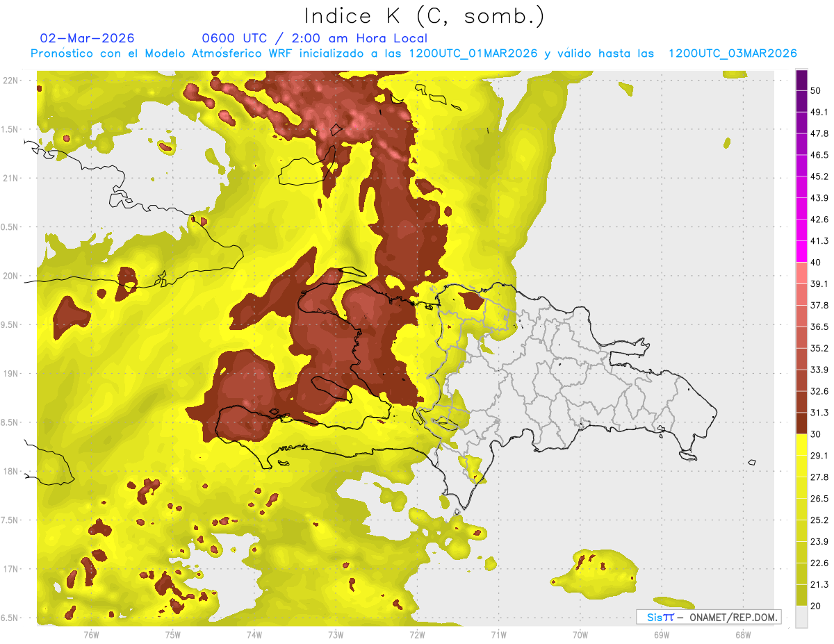
Task: Click legend value "46.5"
Action: pyautogui.click(x=819, y=156)
